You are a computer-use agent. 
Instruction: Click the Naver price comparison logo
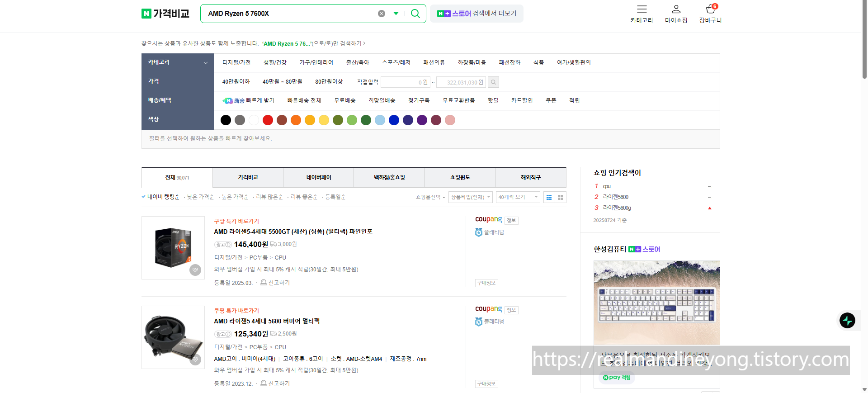click(165, 14)
